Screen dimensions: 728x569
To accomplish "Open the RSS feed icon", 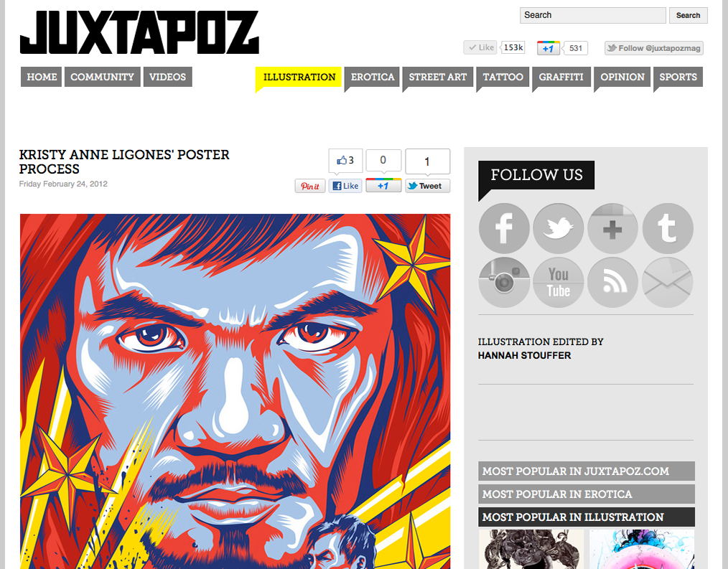I will click(x=612, y=282).
